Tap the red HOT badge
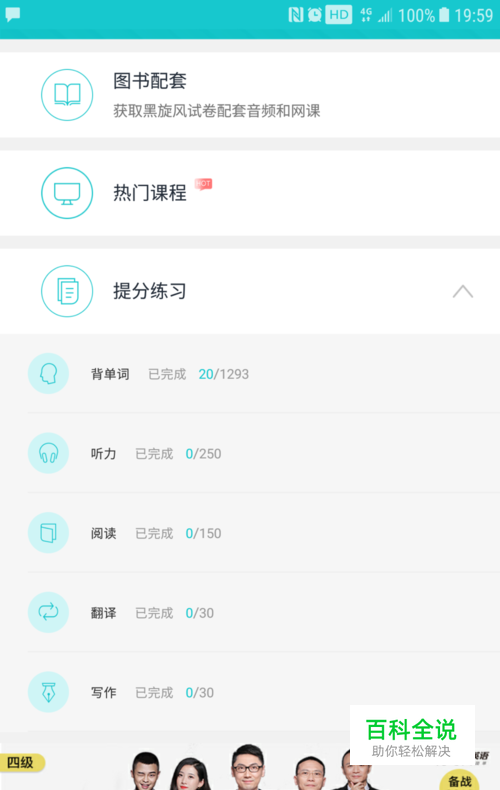Viewport: 500px width, 790px height. 204,184
